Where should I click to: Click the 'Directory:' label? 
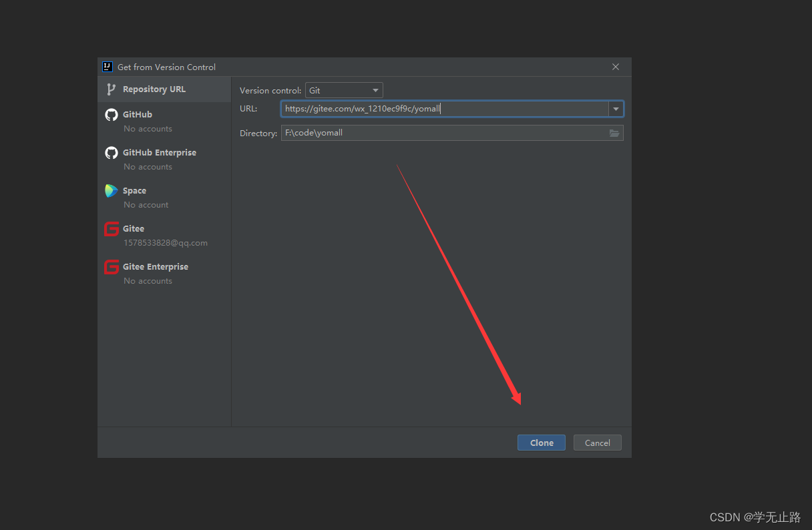pyautogui.click(x=258, y=133)
